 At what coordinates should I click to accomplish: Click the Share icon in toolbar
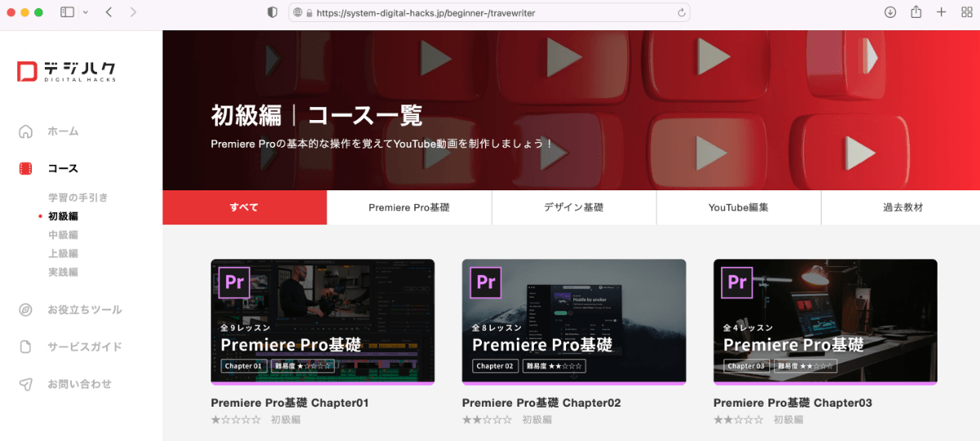coord(916,12)
